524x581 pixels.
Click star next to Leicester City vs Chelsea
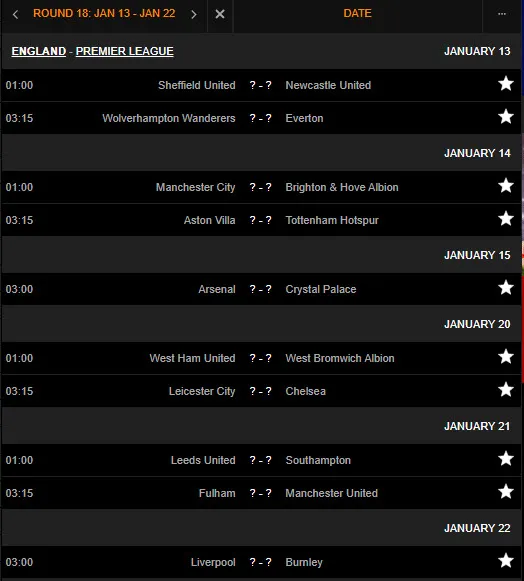[506, 390]
